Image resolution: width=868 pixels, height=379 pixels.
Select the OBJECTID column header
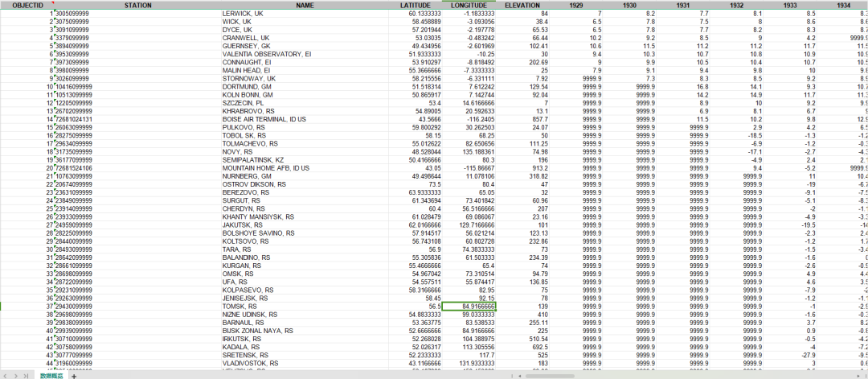coord(27,5)
